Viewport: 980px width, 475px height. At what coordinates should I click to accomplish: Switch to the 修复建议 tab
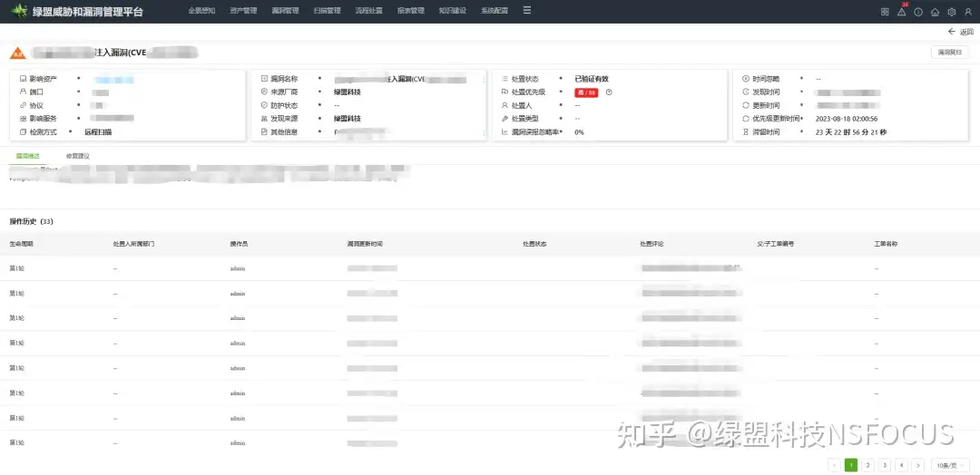coord(78,156)
